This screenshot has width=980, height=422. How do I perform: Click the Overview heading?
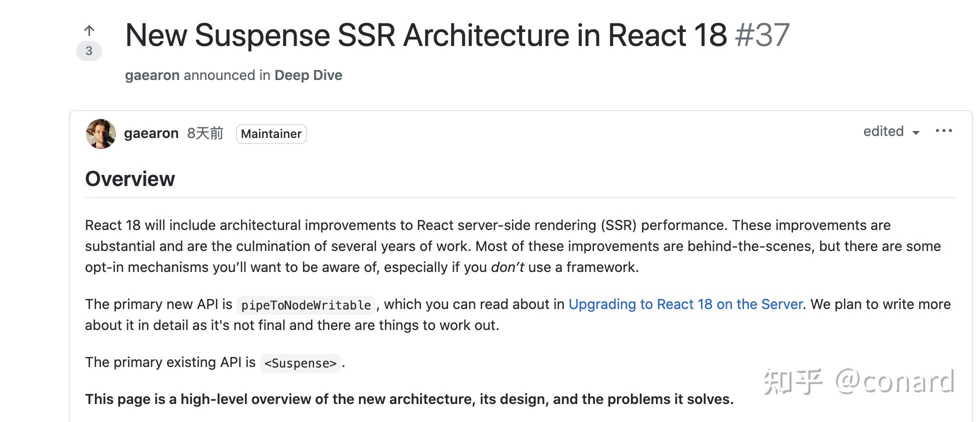click(x=130, y=179)
